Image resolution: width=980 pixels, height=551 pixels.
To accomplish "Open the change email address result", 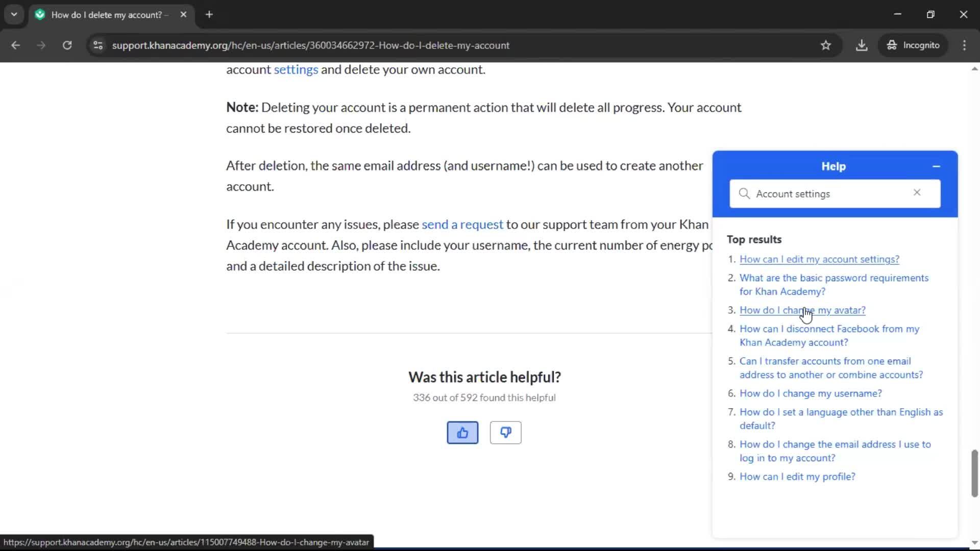I will [x=835, y=451].
